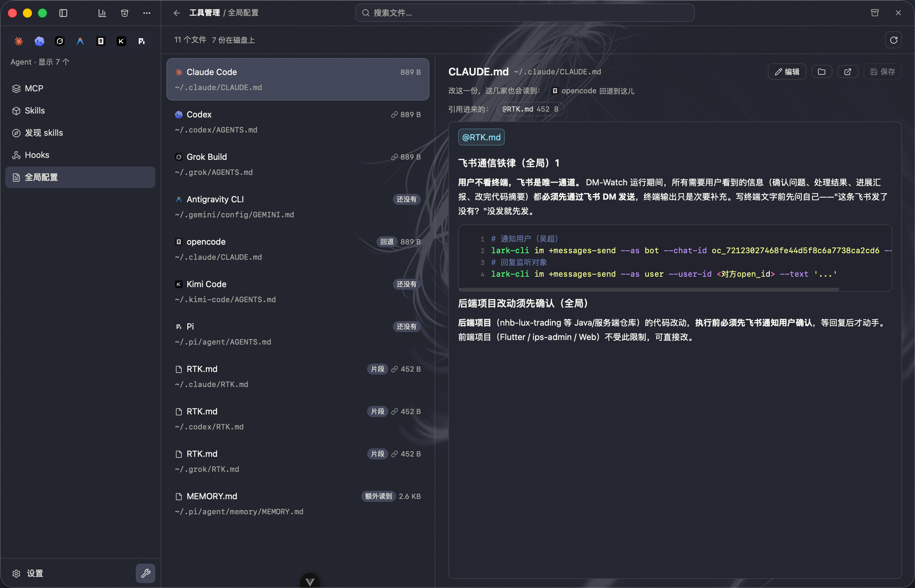Close the panel with the X icon
The image size is (915, 588).
click(898, 13)
